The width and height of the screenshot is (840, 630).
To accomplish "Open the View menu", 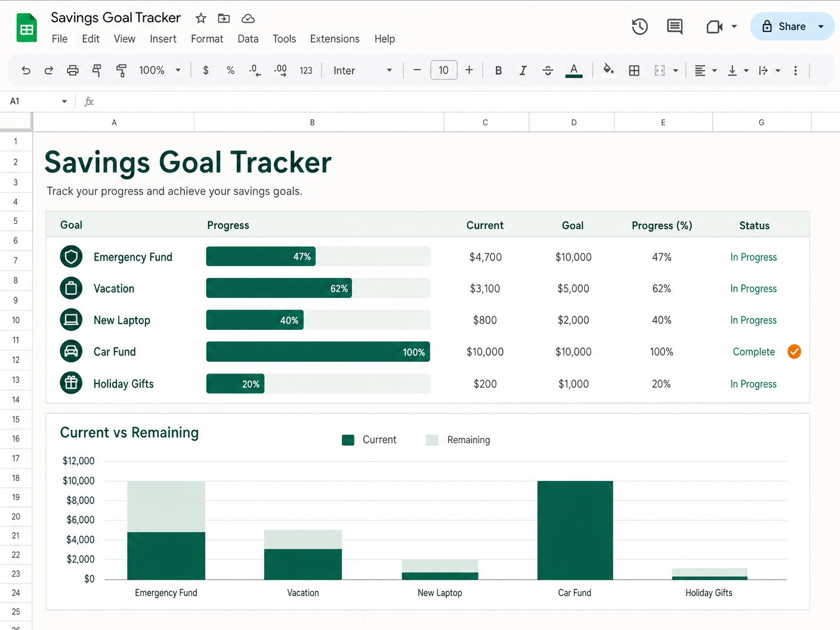I will [x=125, y=39].
